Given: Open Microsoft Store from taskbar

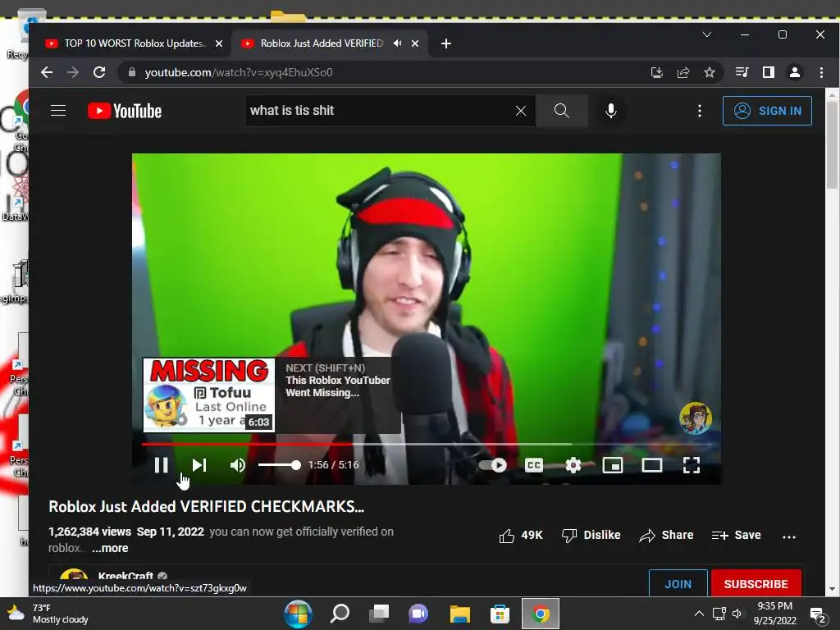Looking at the screenshot, I should coord(500,614).
